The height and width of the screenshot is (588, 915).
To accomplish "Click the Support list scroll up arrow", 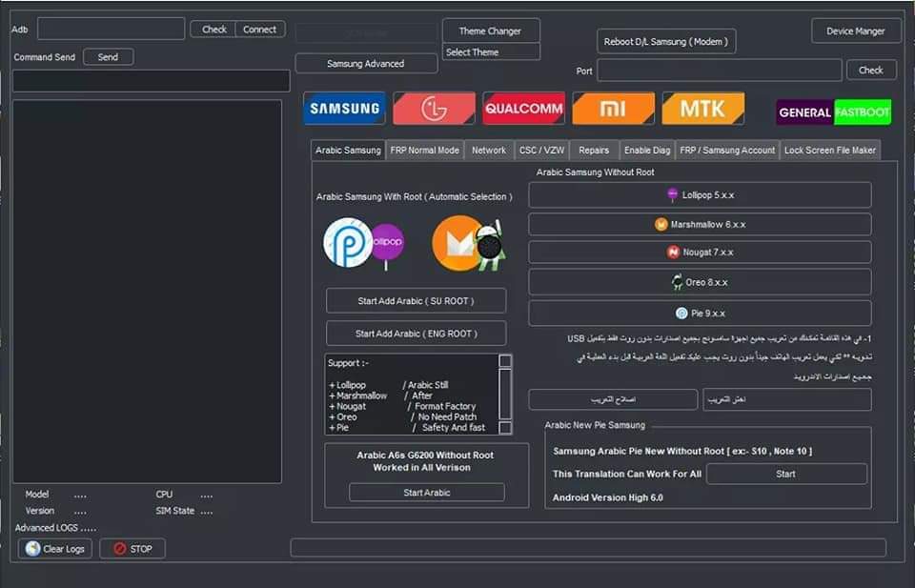I will [505, 360].
